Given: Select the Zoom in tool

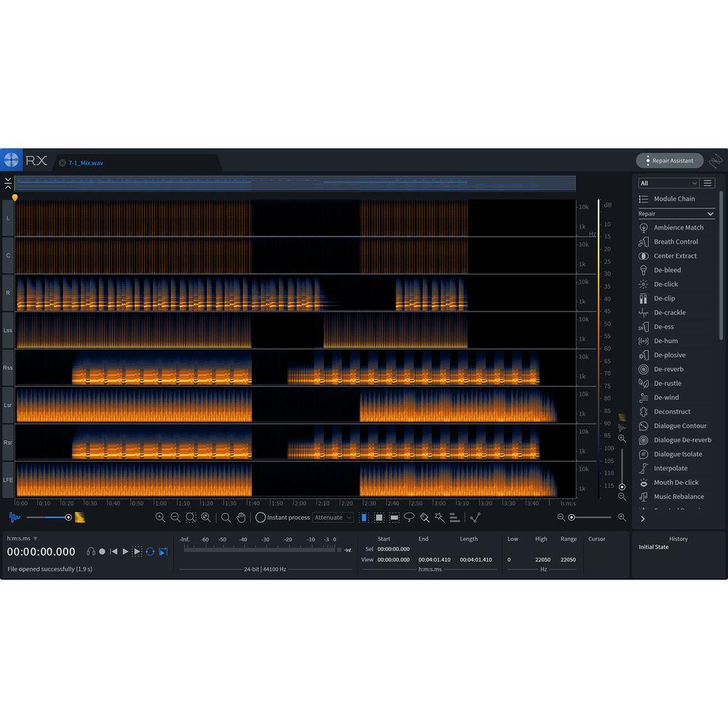Looking at the screenshot, I should (161, 517).
